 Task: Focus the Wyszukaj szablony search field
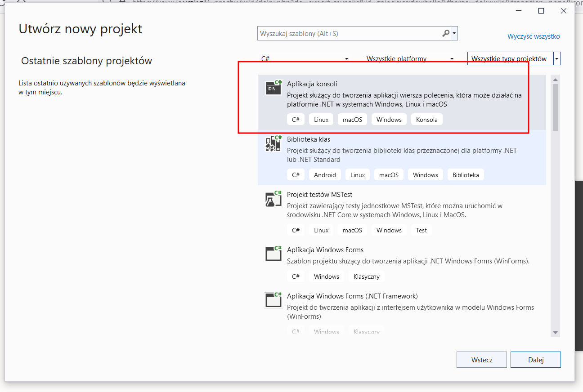point(349,34)
